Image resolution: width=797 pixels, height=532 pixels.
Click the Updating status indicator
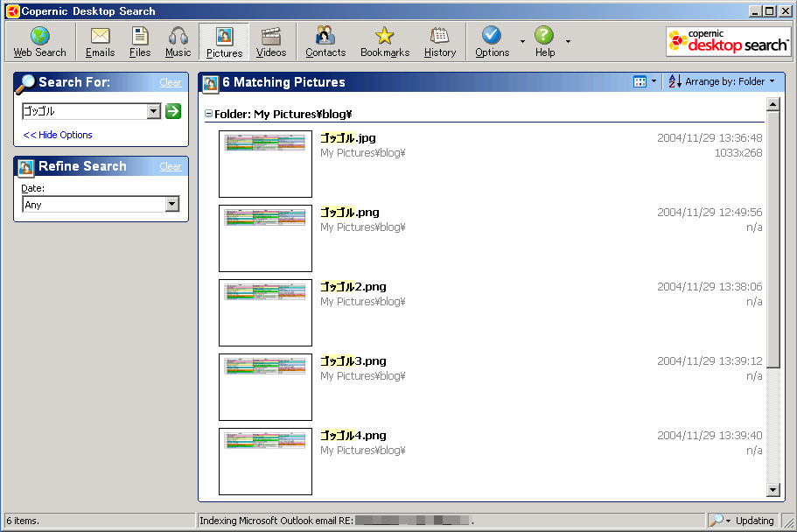click(754, 521)
